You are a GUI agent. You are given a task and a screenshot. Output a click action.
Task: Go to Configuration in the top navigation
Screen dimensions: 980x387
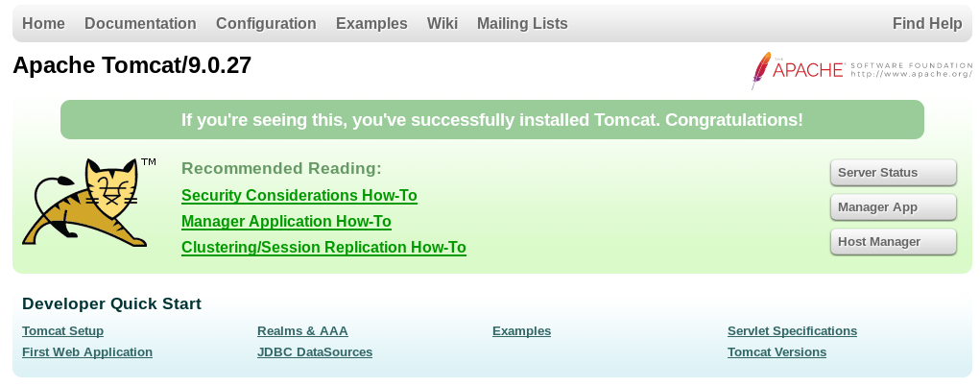coord(266,24)
